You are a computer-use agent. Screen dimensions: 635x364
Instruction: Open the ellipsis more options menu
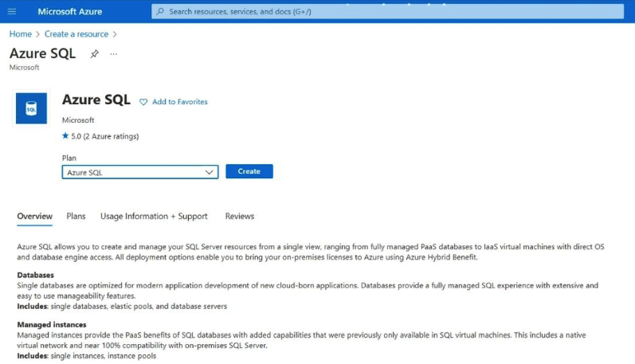(113, 53)
